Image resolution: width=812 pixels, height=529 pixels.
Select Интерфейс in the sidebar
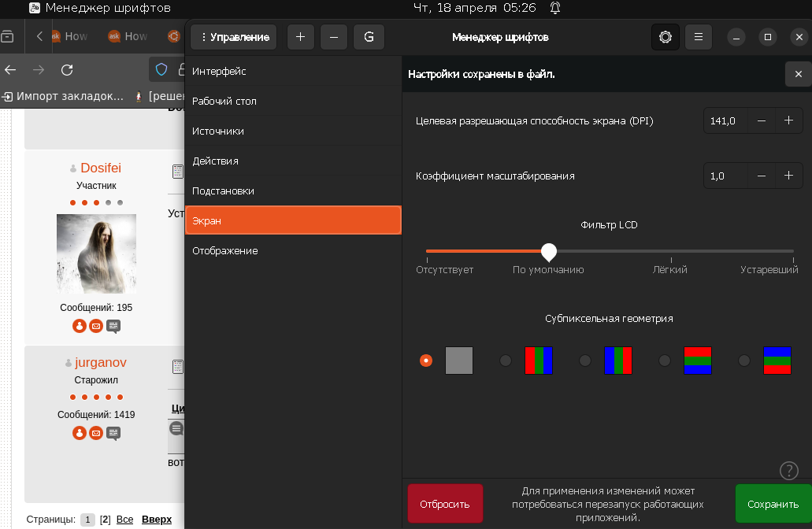(x=293, y=71)
